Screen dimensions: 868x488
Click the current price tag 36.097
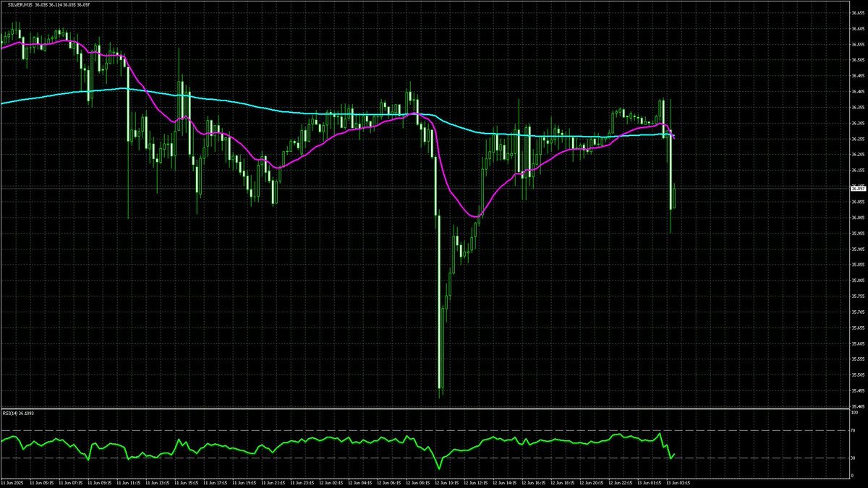pos(858,188)
